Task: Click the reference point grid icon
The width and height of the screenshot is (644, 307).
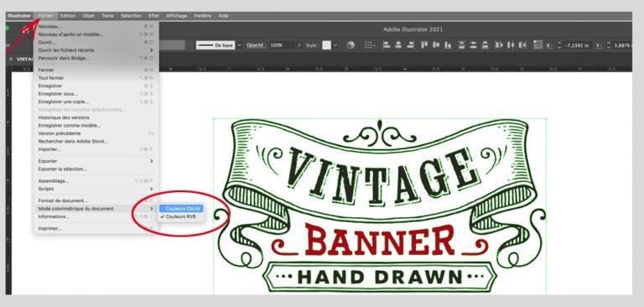Action: [538, 45]
